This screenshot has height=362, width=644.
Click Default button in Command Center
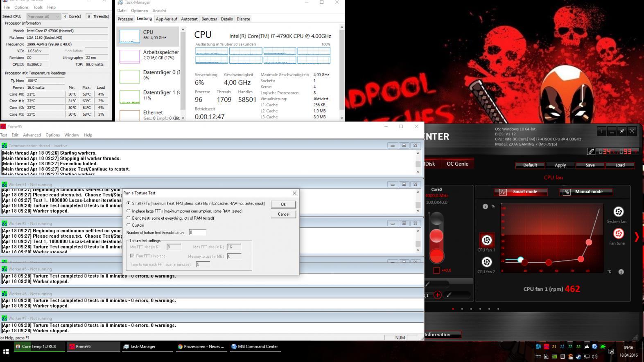coord(530,165)
